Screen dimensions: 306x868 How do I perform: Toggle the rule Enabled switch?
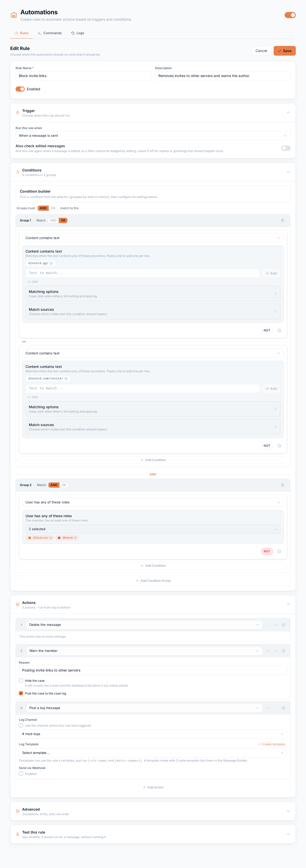(x=20, y=89)
